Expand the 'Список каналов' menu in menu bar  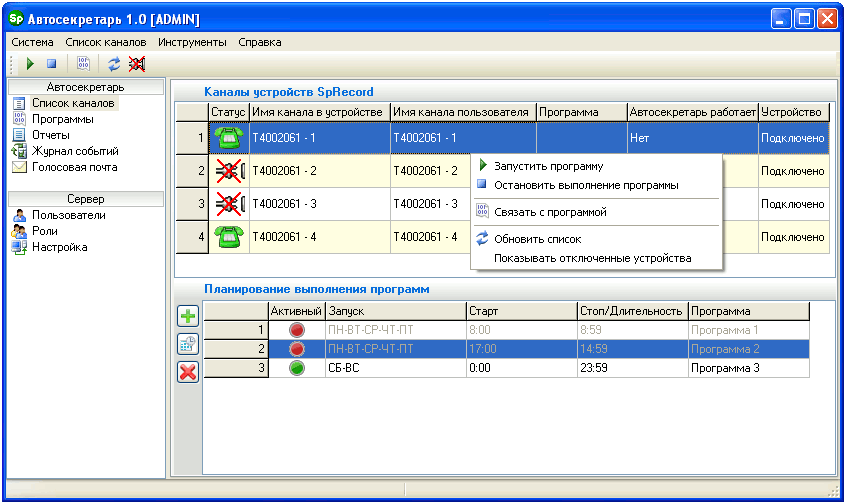106,42
